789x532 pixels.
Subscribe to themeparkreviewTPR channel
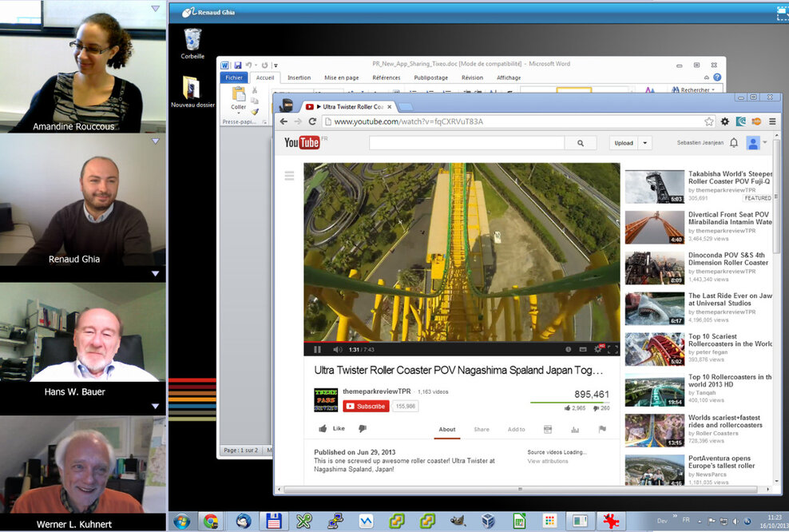point(367,406)
